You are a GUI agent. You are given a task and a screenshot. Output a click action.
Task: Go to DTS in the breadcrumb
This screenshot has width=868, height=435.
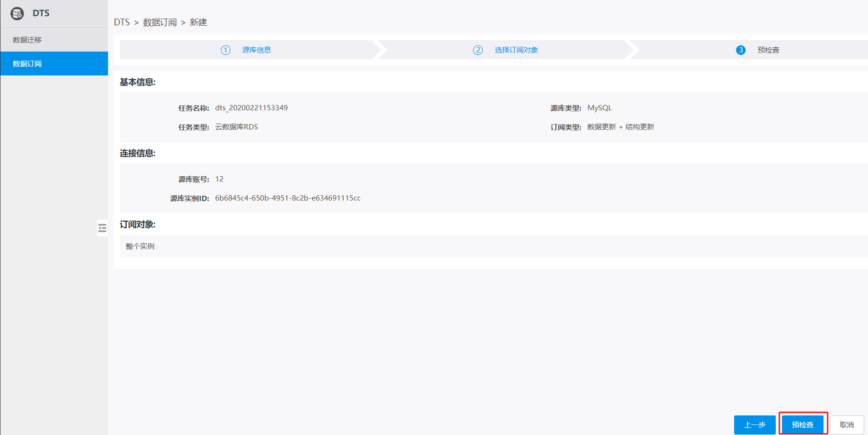point(121,22)
